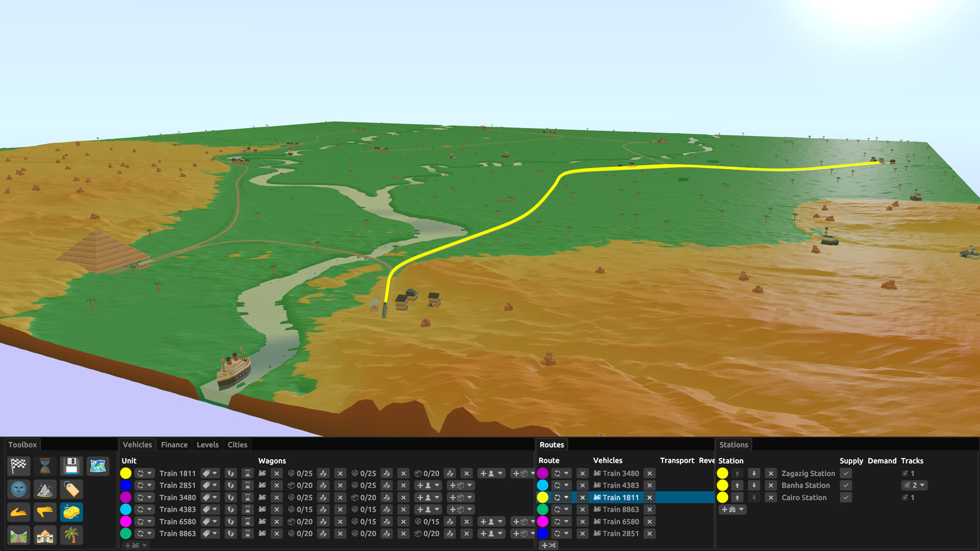Screen dimensions: 980x551
Task: Open the world map toolbox icon
Action: (97, 465)
